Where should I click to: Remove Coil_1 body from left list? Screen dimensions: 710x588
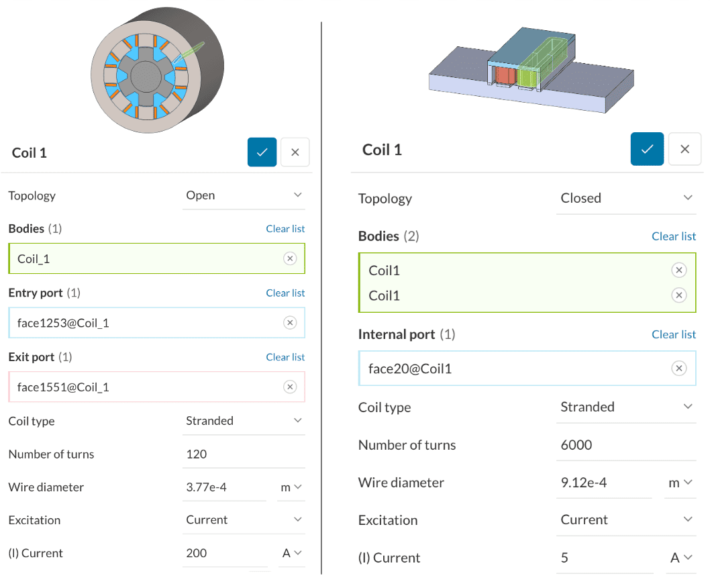pyautogui.click(x=290, y=258)
